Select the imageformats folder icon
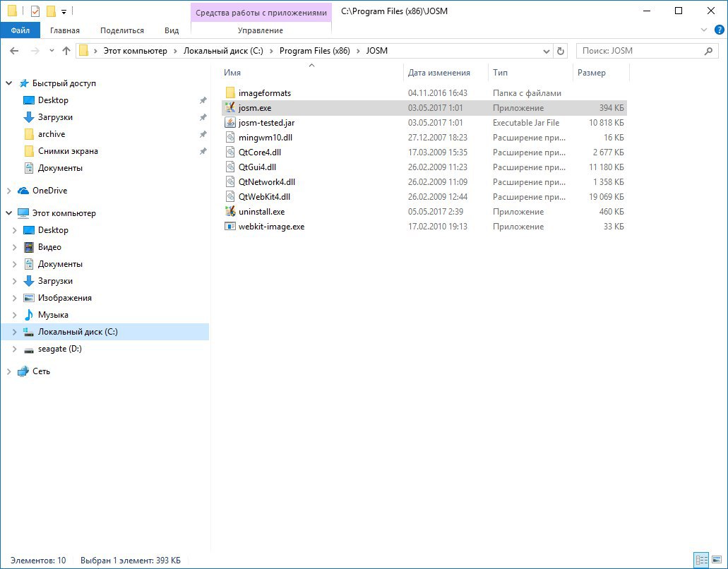728x569 pixels. point(230,92)
